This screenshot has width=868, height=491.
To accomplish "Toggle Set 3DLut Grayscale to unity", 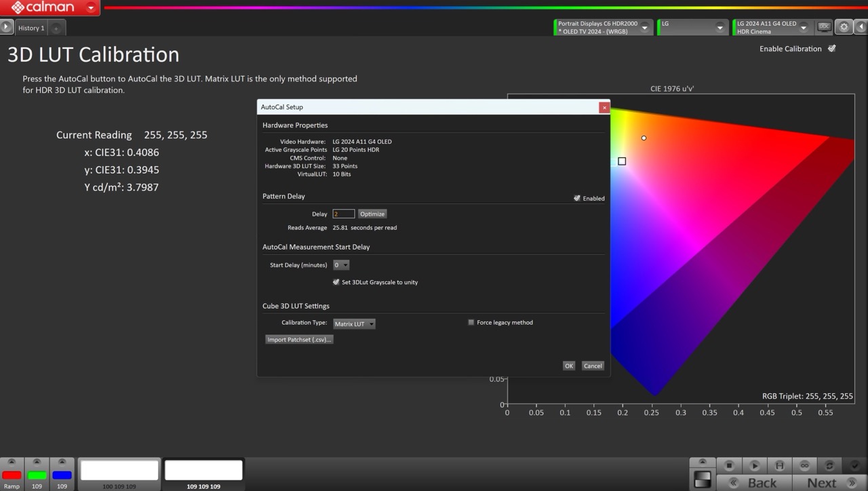I will pyautogui.click(x=336, y=282).
